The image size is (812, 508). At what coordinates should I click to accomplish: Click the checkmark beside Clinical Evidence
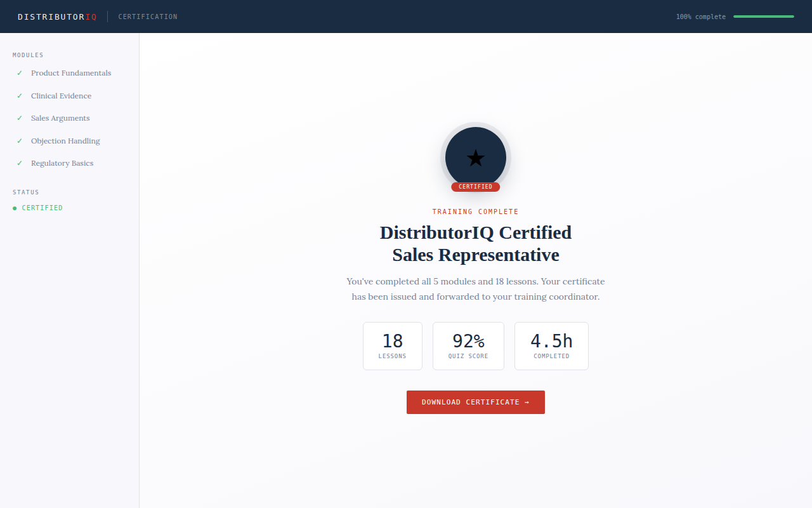click(x=20, y=96)
